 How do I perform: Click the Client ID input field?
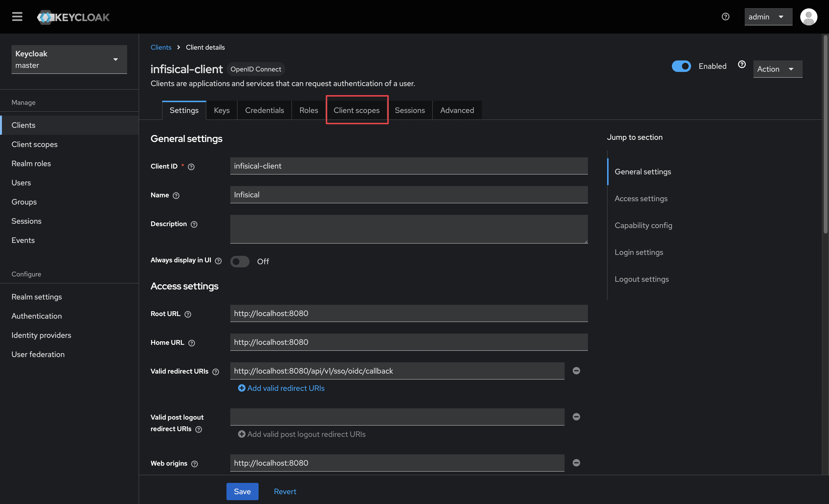pyautogui.click(x=409, y=166)
